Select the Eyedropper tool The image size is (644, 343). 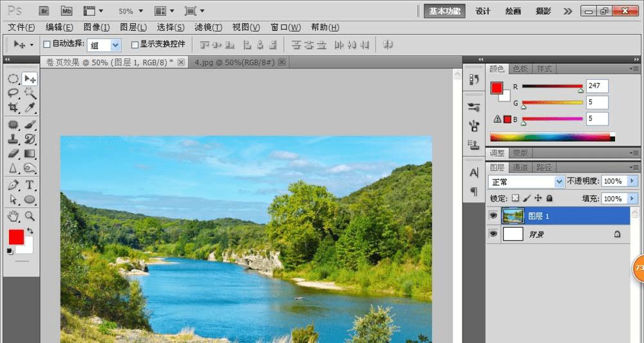click(x=30, y=107)
